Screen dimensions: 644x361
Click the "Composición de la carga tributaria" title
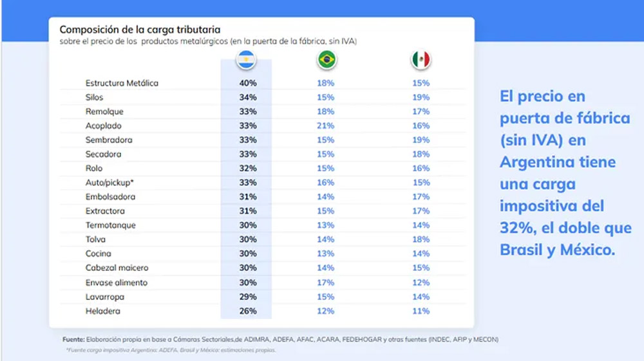[x=140, y=30]
